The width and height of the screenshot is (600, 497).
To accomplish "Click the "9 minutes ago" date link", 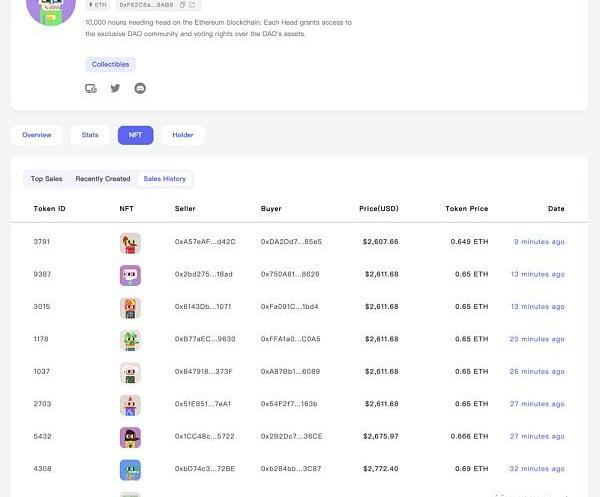I will (539, 242).
